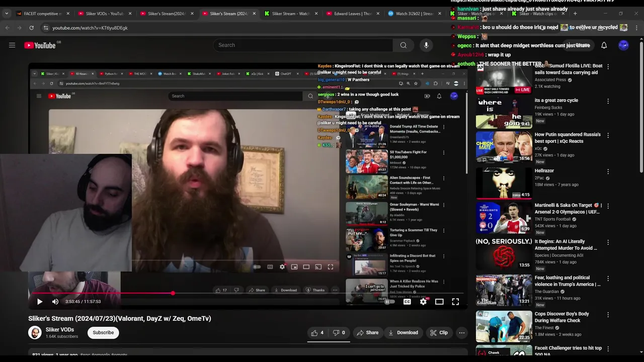
Task: Toggle closed captions on the player
Action: click(407, 302)
